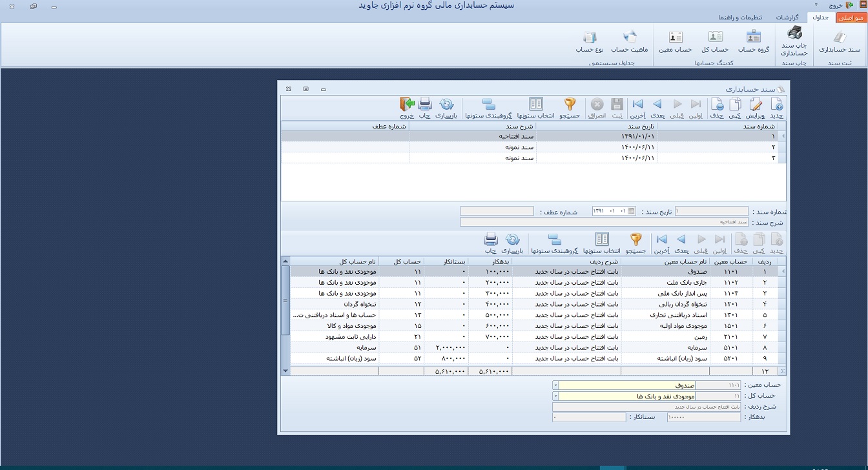868x470 pixels.
Task: Sort by شرح سند column header
Action: (473, 127)
